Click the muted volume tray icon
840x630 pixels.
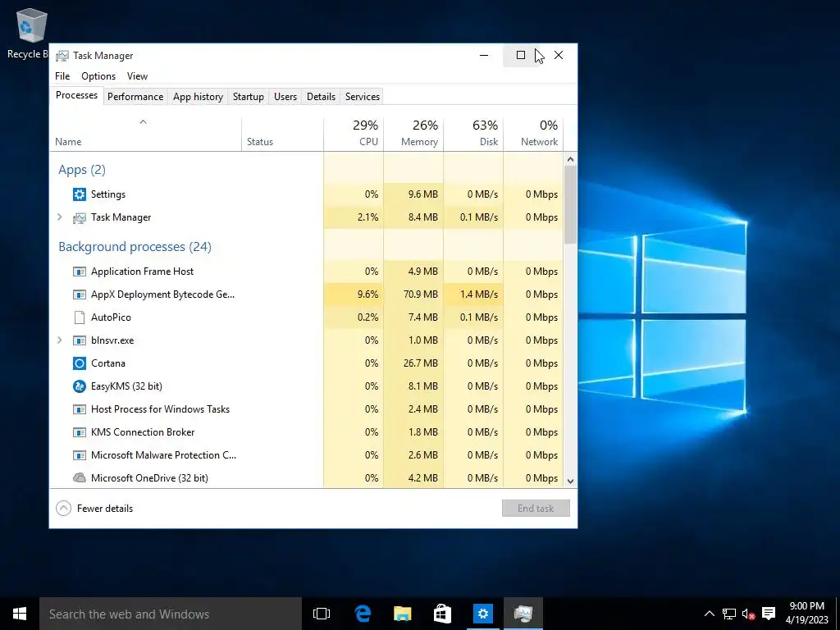tap(748, 614)
